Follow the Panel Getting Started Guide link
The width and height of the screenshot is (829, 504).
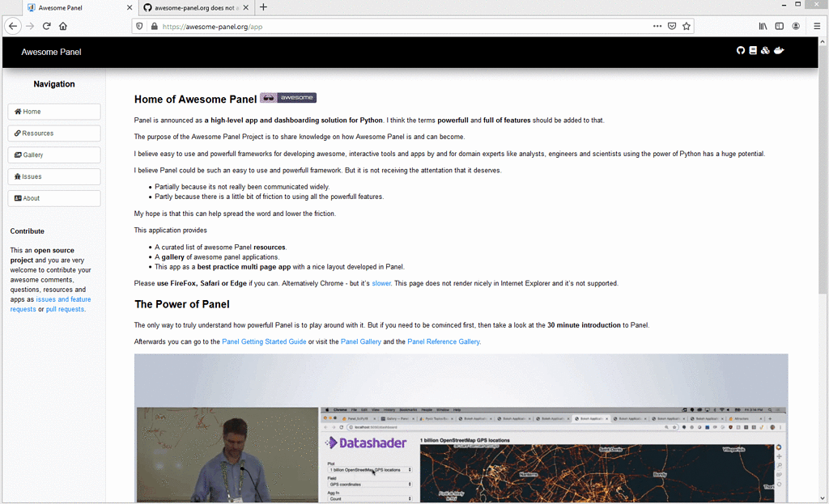(x=264, y=341)
